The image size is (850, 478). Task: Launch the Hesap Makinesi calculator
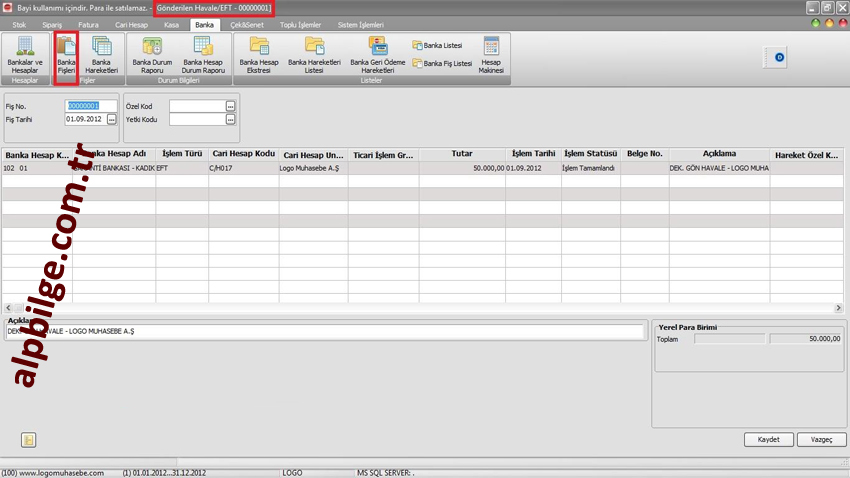pyautogui.click(x=491, y=54)
